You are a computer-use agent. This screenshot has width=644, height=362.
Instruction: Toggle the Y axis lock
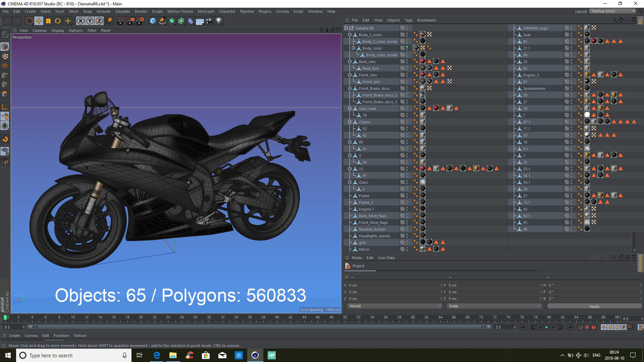[90, 21]
